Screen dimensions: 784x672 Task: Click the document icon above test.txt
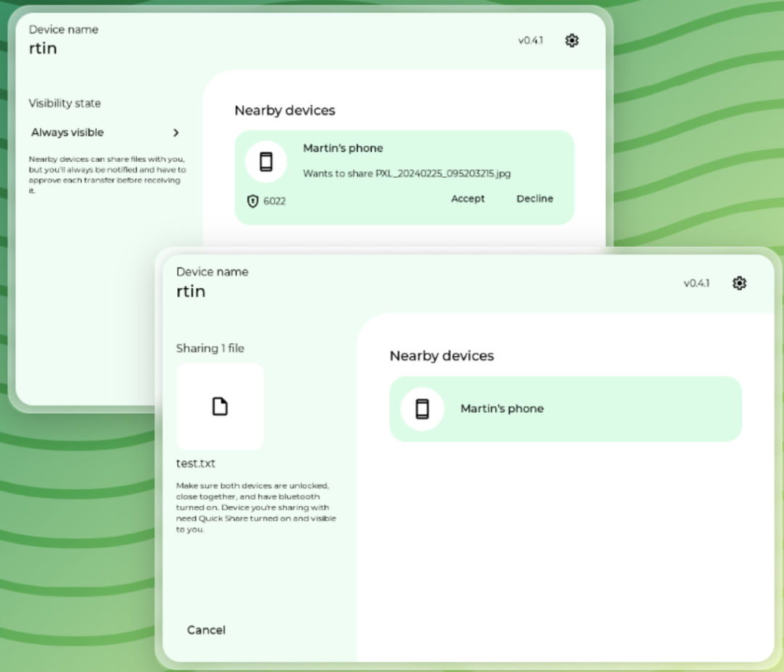coord(220,406)
